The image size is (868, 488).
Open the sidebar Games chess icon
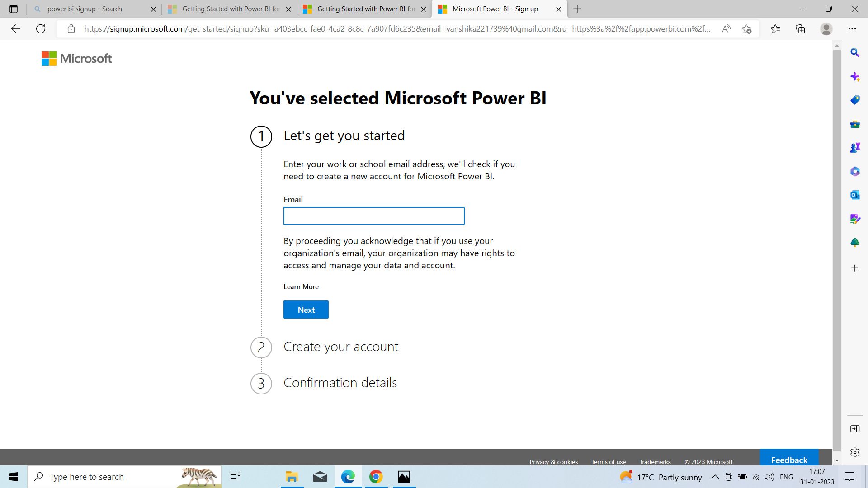854,148
